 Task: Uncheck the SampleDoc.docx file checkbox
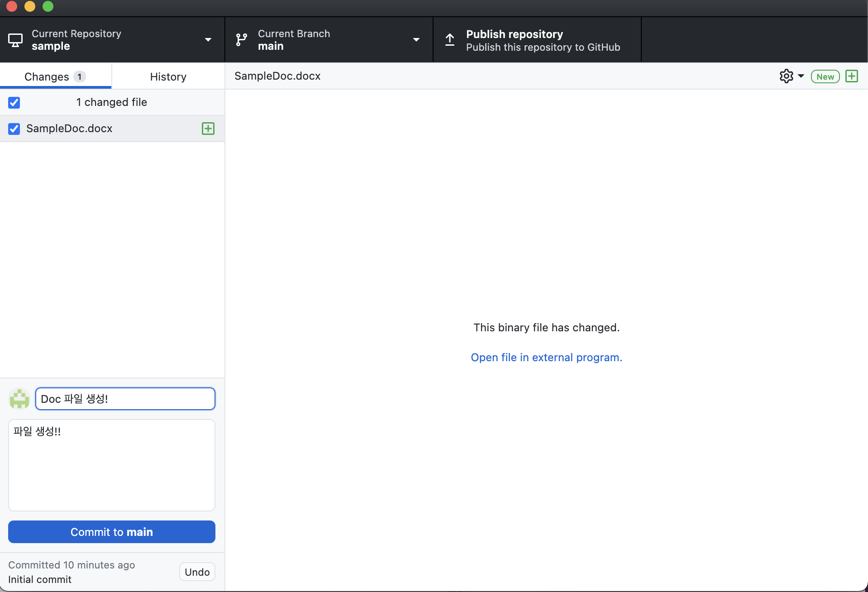point(14,129)
